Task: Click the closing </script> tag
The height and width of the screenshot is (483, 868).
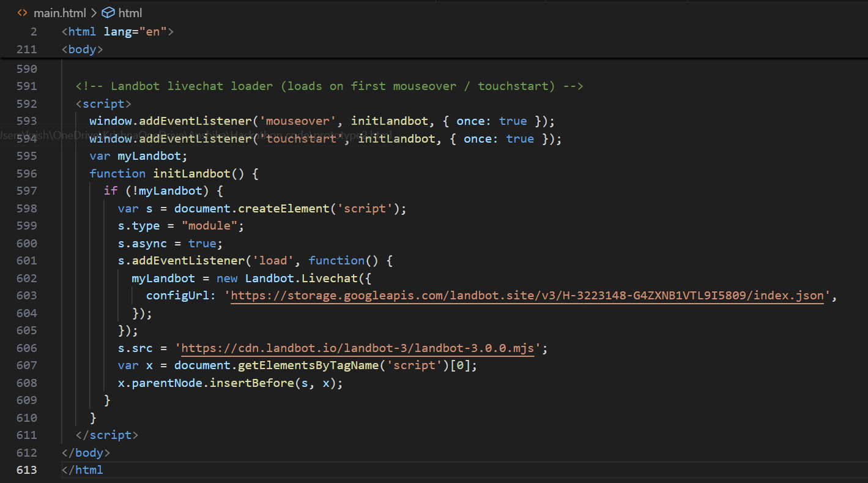Action: pyautogui.click(x=107, y=435)
